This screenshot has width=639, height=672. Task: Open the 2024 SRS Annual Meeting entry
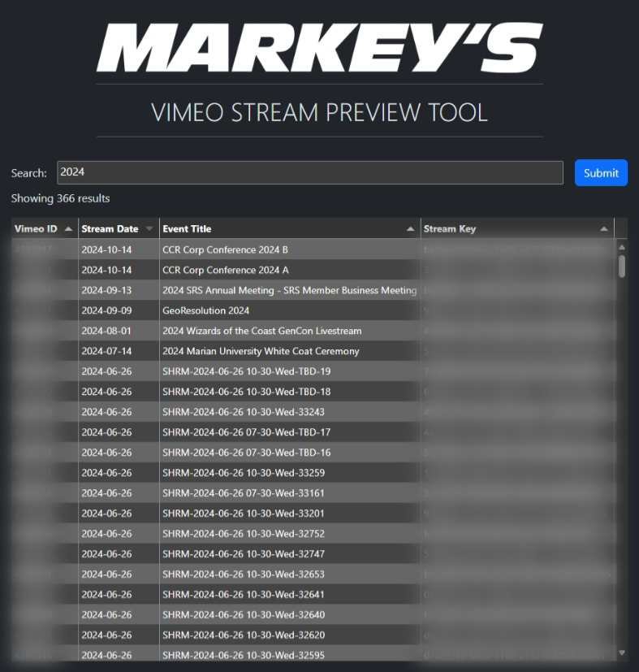click(x=289, y=290)
